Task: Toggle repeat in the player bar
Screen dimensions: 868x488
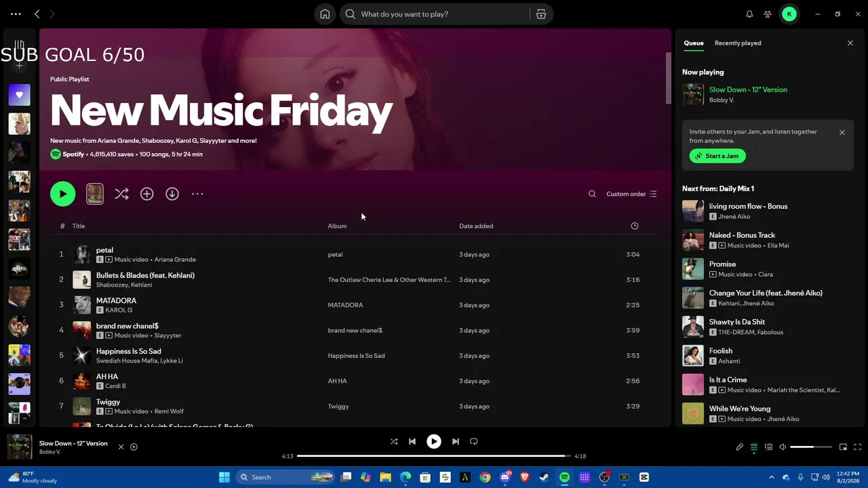Action: [474, 441]
